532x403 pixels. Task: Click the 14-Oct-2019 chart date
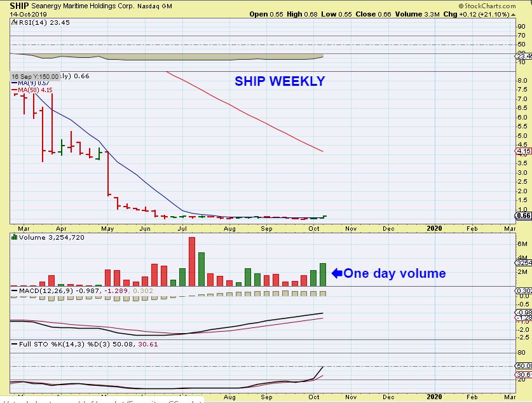[28, 14]
